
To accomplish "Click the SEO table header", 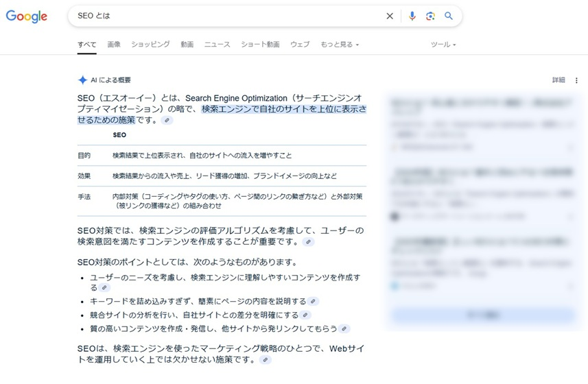I will pyautogui.click(x=119, y=135).
